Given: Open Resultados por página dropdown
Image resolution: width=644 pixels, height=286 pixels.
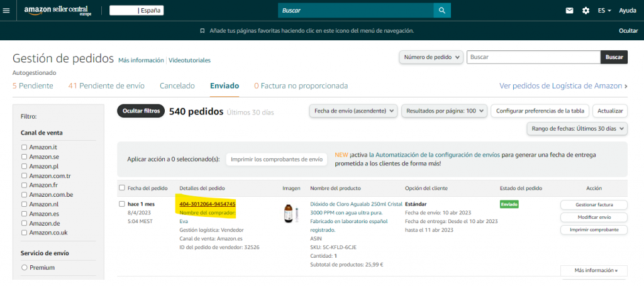Looking at the screenshot, I should pos(444,111).
